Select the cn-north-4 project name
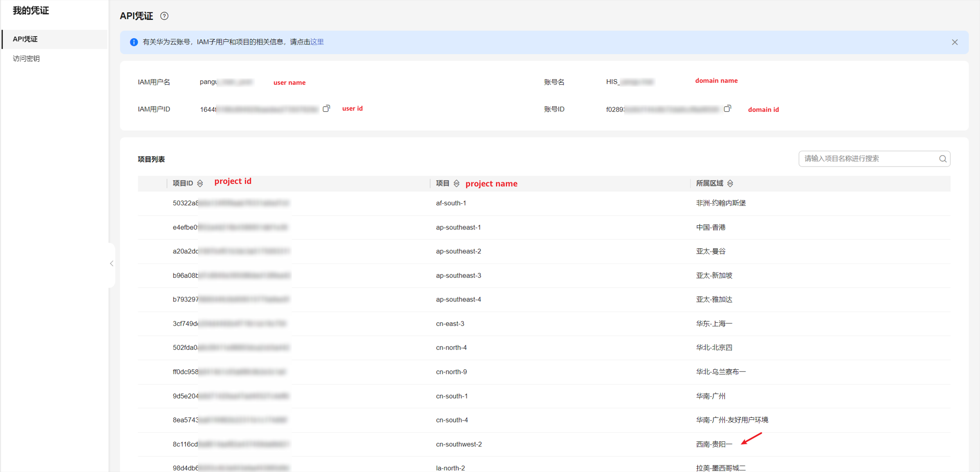Screen dimensions: 980x472 [451, 348]
